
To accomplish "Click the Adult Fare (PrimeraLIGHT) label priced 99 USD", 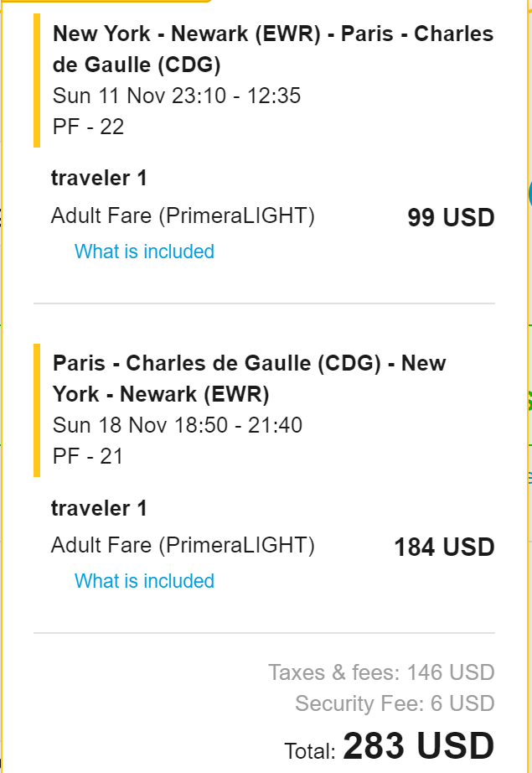I will [183, 216].
